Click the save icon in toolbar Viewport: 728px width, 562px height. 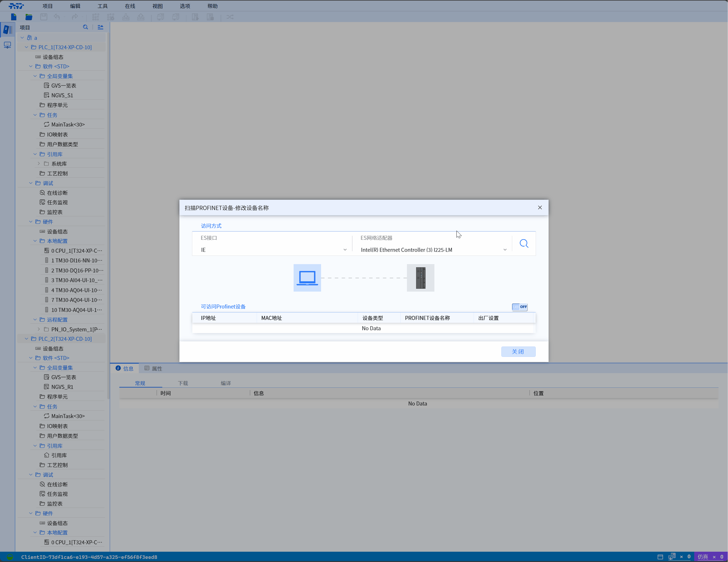click(x=44, y=17)
